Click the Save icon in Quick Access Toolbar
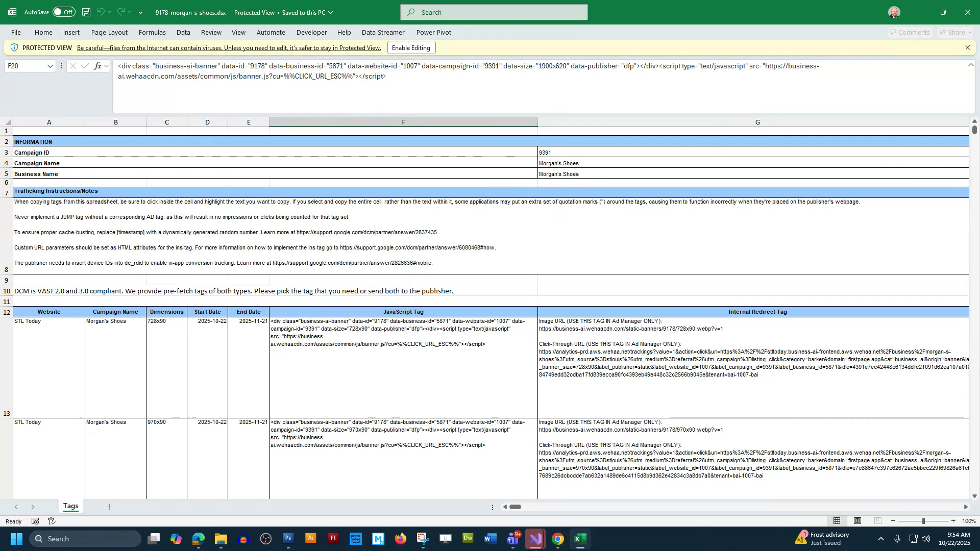 point(86,12)
